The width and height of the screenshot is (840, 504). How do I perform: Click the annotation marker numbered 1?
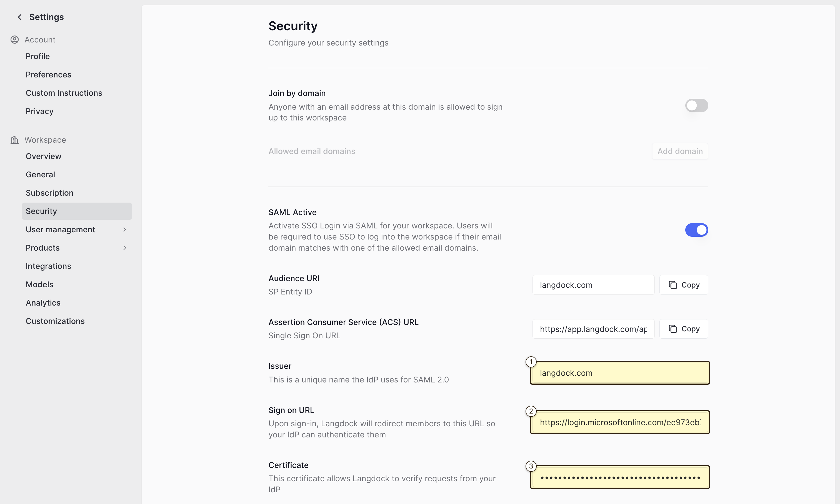(531, 362)
